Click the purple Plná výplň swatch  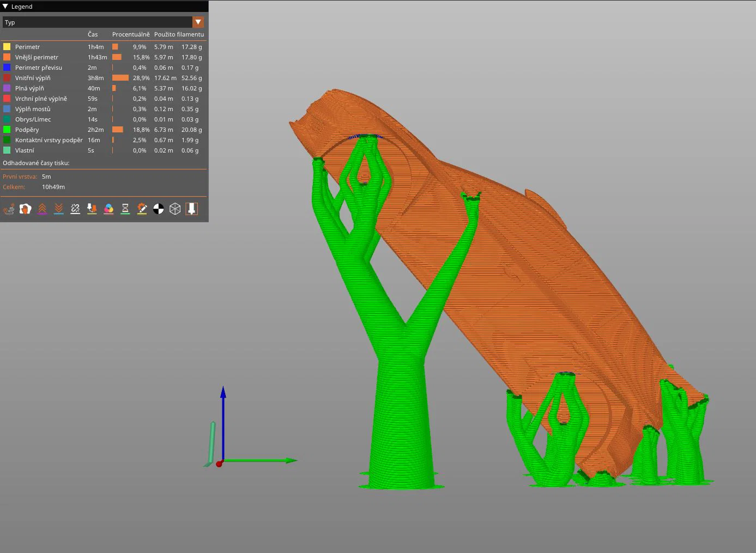(x=7, y=88)
